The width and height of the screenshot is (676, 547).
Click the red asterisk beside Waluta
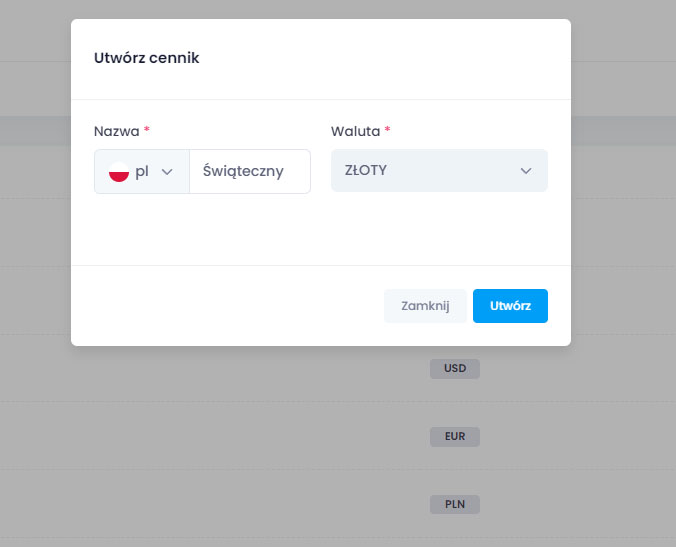(x=388, y=131)
